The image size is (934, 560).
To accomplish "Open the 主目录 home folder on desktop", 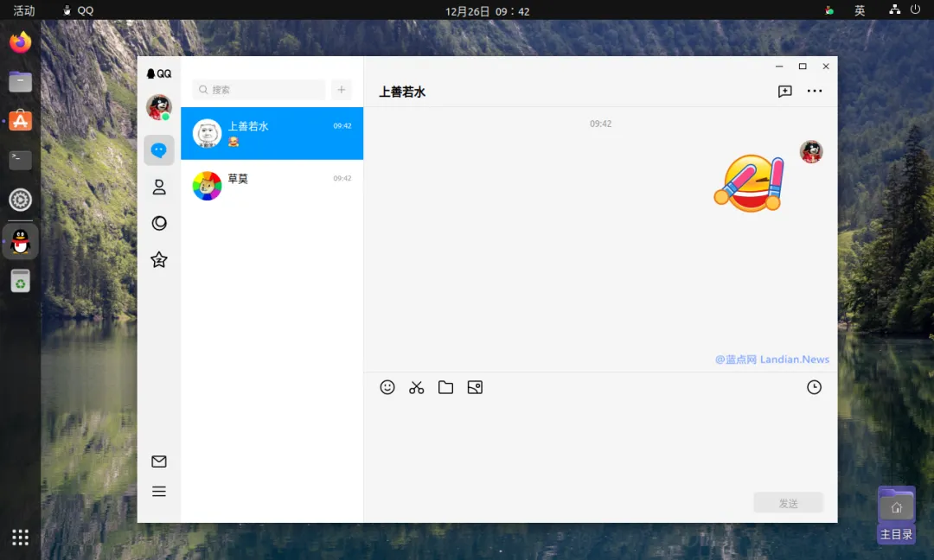I will 897,515.
